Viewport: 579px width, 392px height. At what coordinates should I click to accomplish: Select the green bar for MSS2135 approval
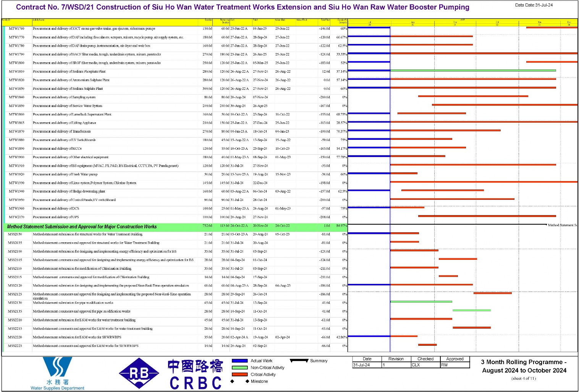tap(472, 310)
